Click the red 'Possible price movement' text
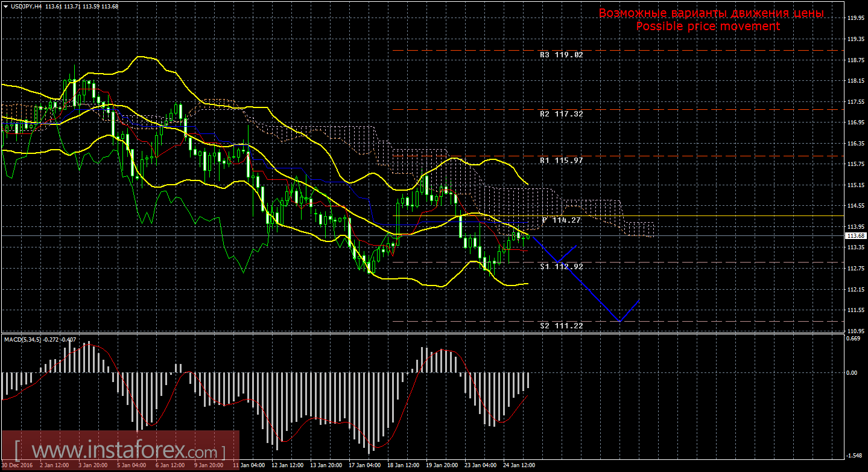The image size is (868, 472). click(x=708, y=27)
